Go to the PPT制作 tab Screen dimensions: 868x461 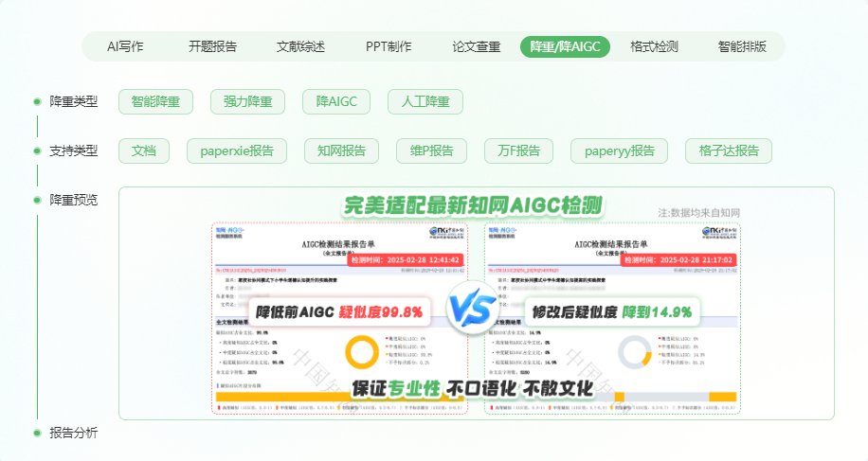(x=389, y=46)
